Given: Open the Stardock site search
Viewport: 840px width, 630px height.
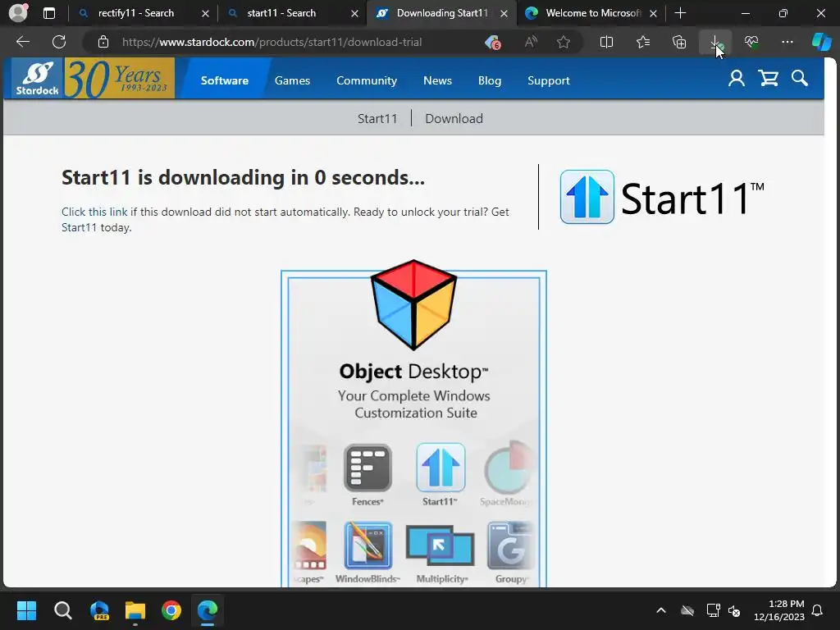Looking at the screenshot, I should 799,79.
